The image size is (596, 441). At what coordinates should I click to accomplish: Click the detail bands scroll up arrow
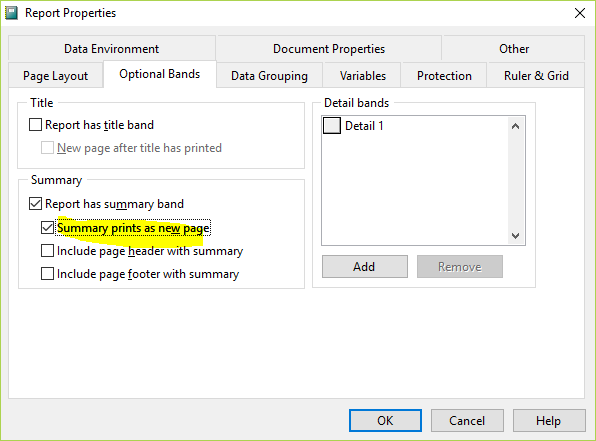pos(515,126)
